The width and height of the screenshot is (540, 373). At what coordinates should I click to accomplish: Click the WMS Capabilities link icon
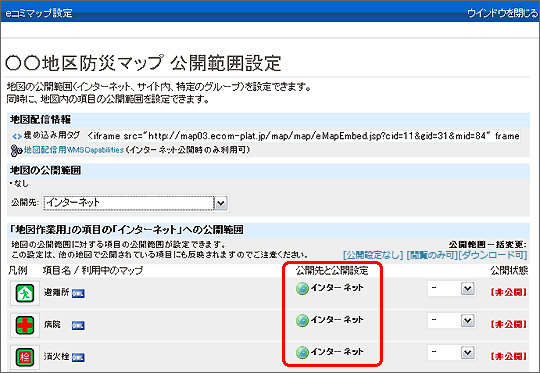(x=16, y=150)
